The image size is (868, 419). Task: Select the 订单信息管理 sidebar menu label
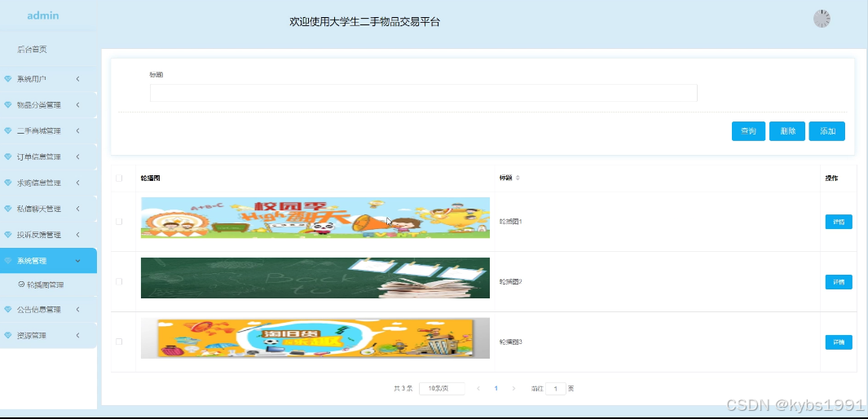39,157
